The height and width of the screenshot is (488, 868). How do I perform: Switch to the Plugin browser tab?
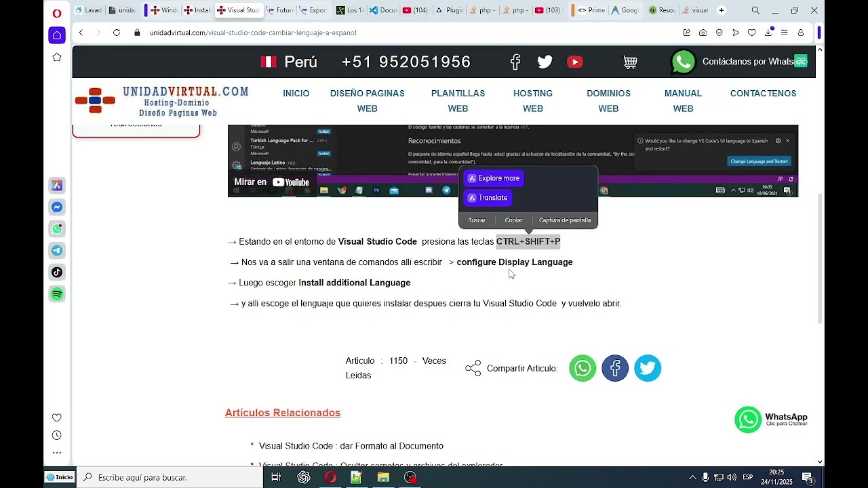click(x=450, y=10)
